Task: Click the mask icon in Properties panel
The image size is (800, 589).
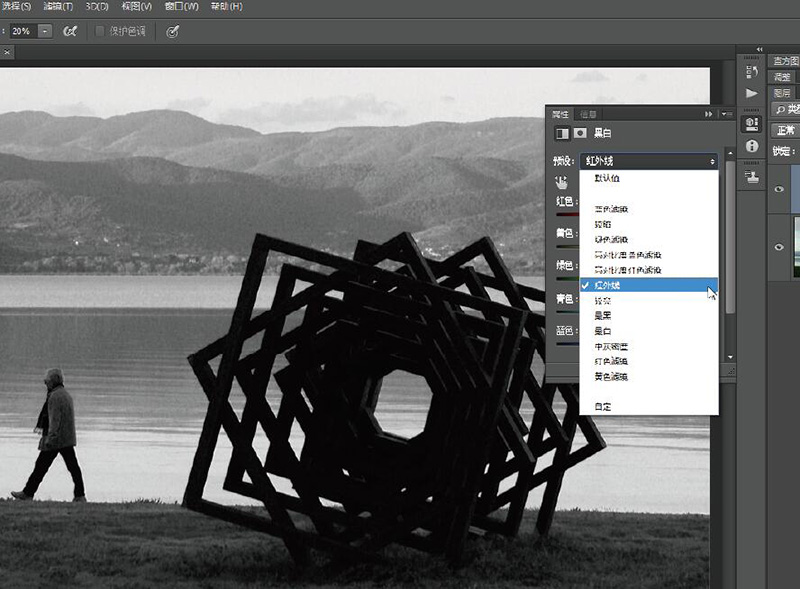Action: (580, 133)
